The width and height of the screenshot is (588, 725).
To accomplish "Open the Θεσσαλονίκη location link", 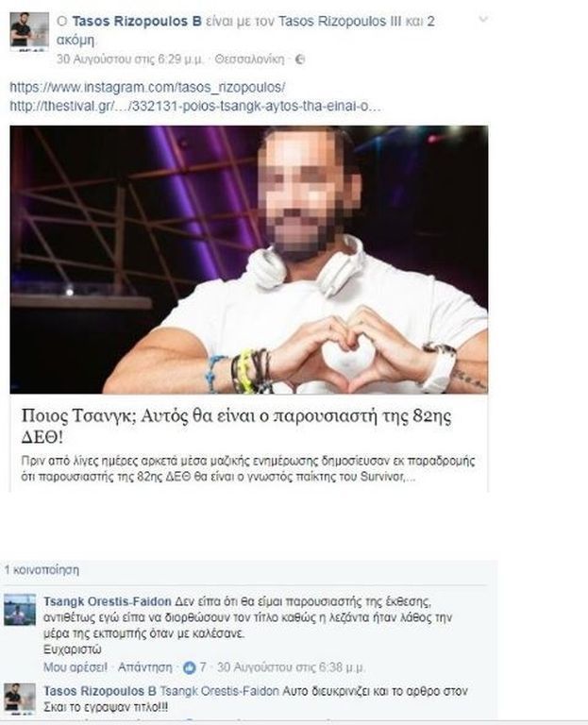I will [x=249, y=59].
